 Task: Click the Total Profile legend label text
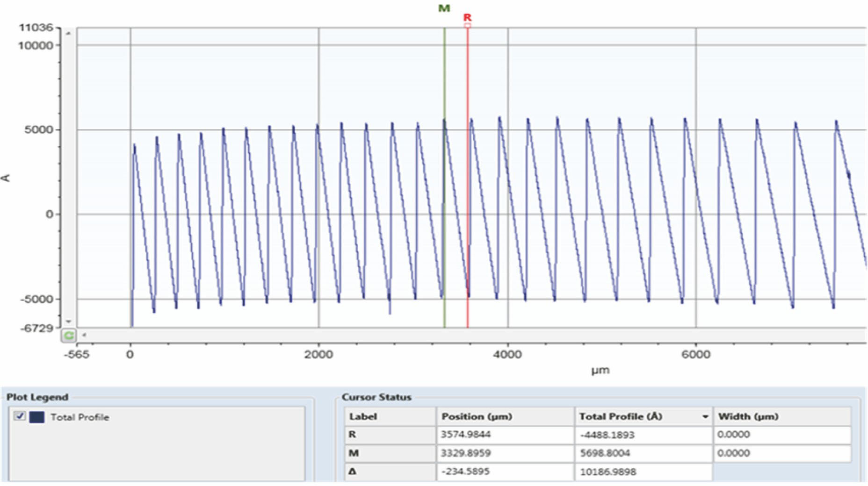(80, 417)
